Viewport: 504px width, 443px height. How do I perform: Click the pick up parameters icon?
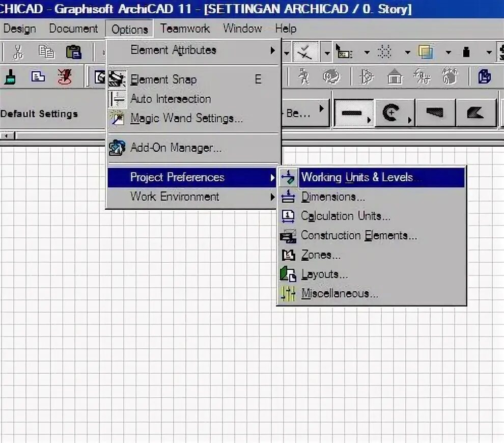coord(38,76)
